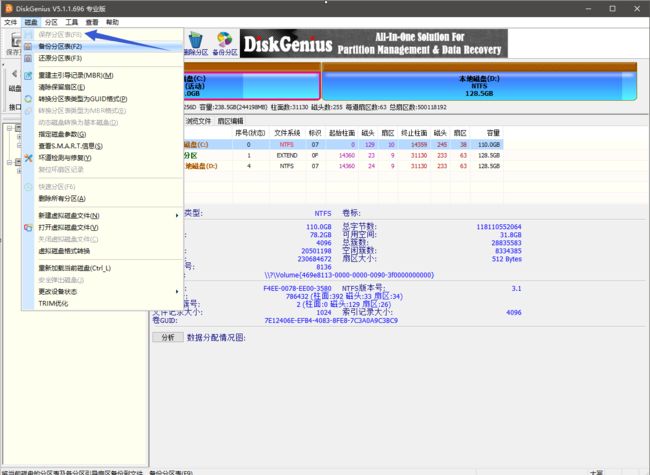Click the previous disk arrow in left panel
The width and height of the screenshot is (650, 475).
(x=14, y=74)
